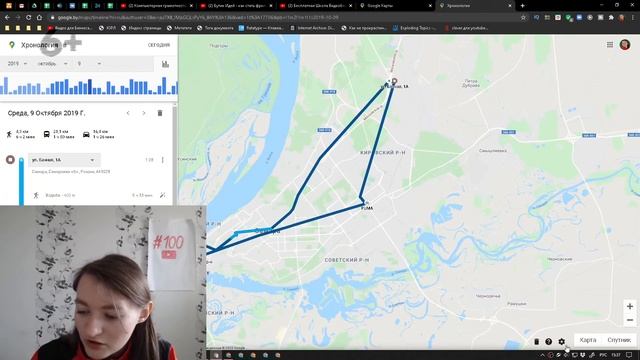640x360 pixels.
Task: Click the bus transit summary icon
Action: click(x=47, y=134)
